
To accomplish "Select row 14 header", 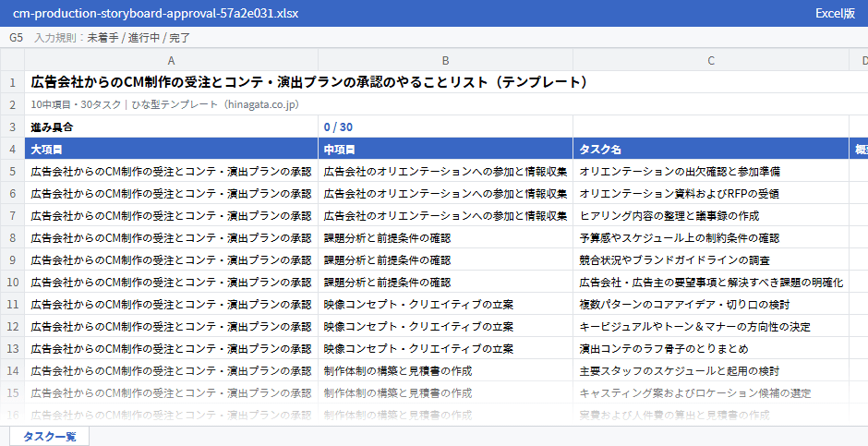I will click(x=12, y=370).
